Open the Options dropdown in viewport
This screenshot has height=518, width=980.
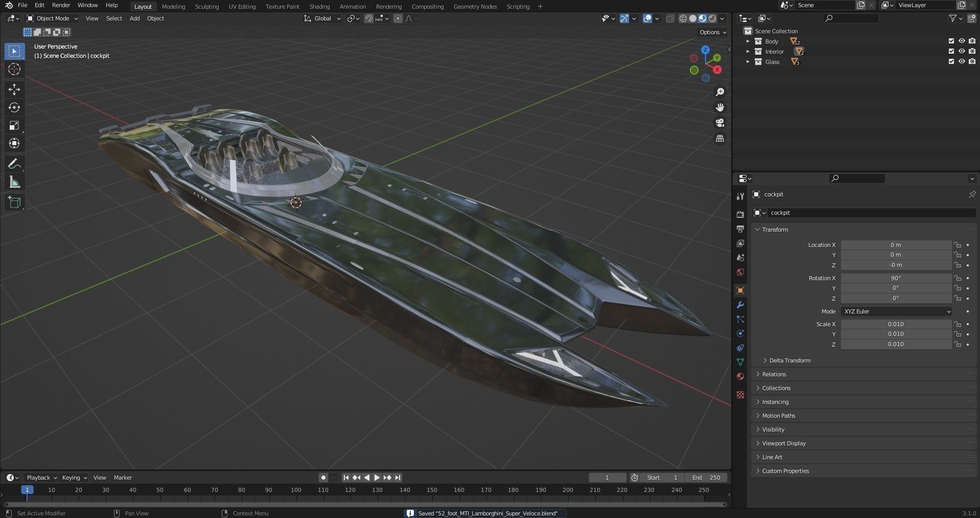[712, 32]
